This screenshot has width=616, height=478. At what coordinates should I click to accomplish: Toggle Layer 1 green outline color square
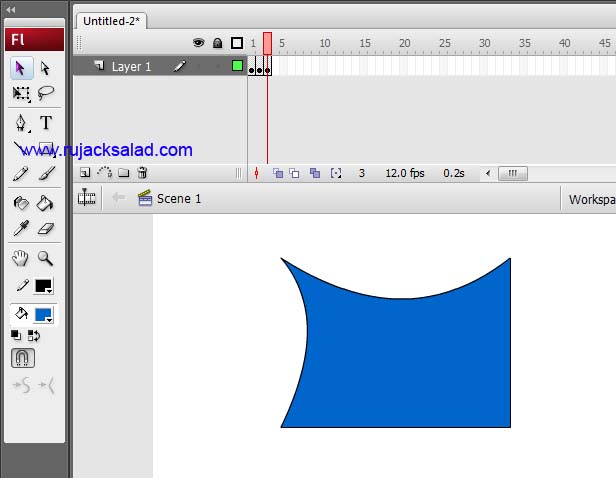(x=237, y=66)
